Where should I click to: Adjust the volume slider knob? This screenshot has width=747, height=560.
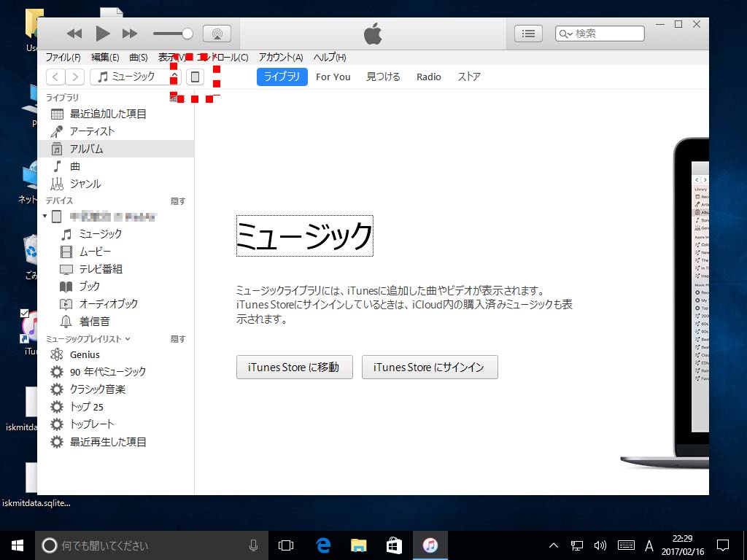pyautogui.click(x=187, y=34)
